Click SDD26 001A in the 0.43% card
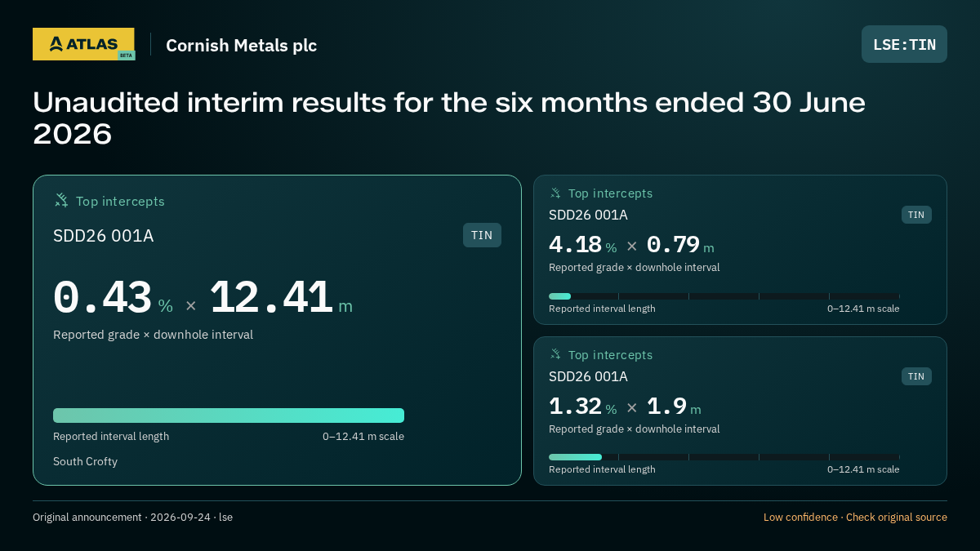This screenshot has height=551, width=980. coord(104,236)
